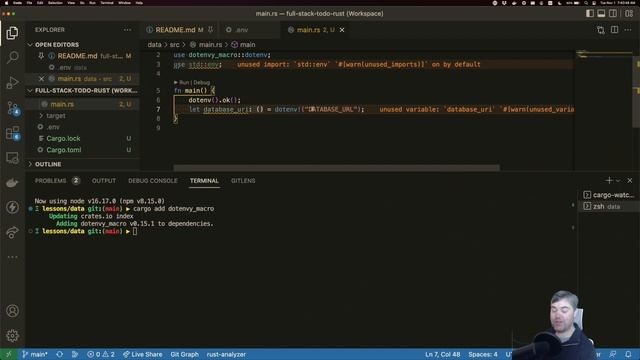Open the Extensions view

tap(12, 133)
